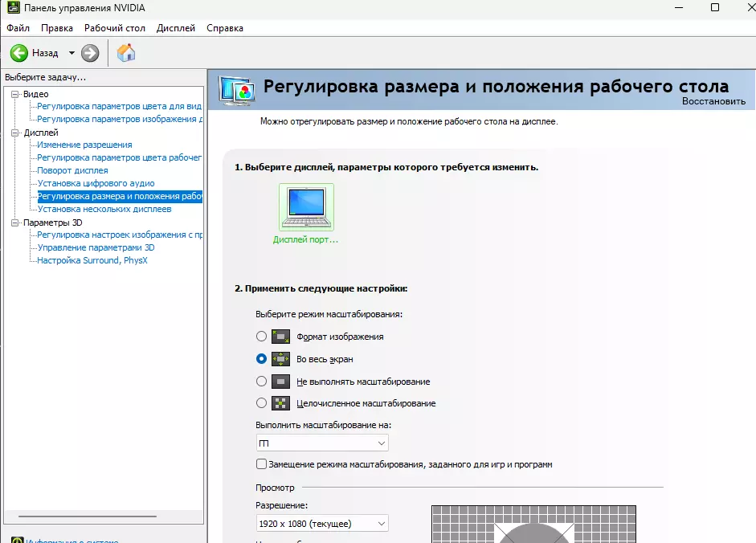Maximize the NVIDIA control panel window
Viewport: 756px width, 543px height.
point(715,7)
